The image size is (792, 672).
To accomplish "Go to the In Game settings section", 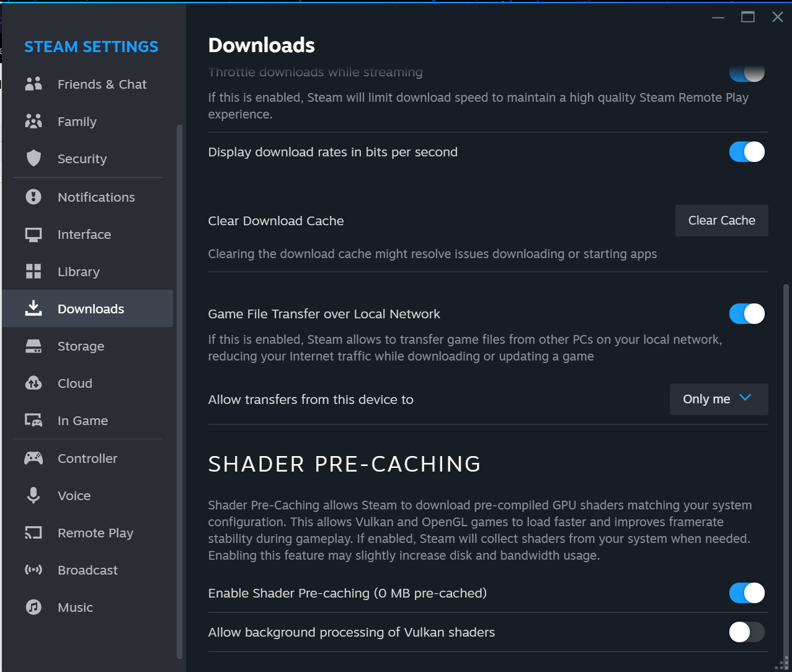I will pos(82,421).
